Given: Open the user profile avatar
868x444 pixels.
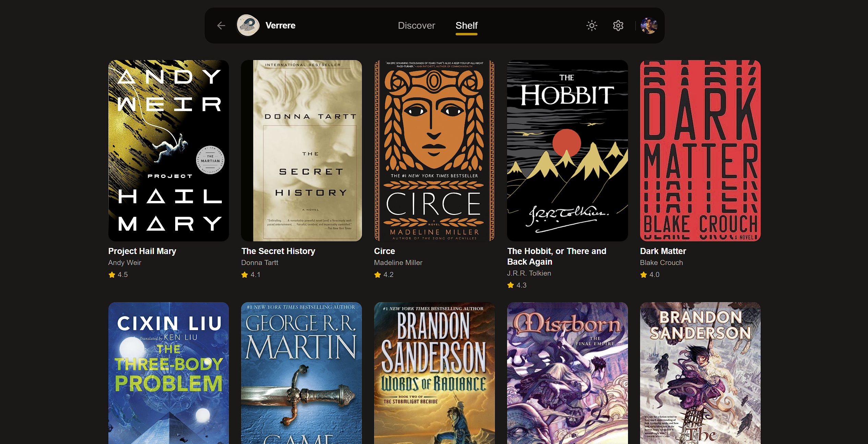Looking at the screenshot, I should pos(649,25).
